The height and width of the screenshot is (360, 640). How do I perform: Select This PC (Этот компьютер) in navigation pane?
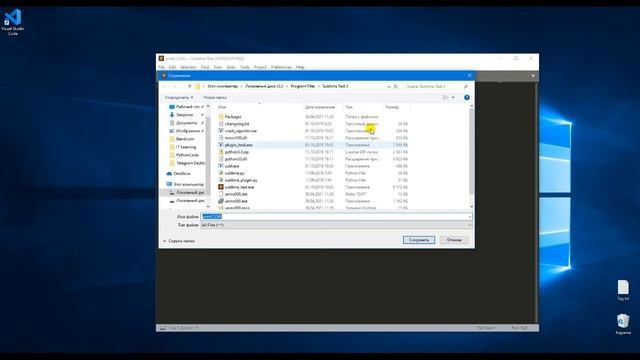[185, 184]
